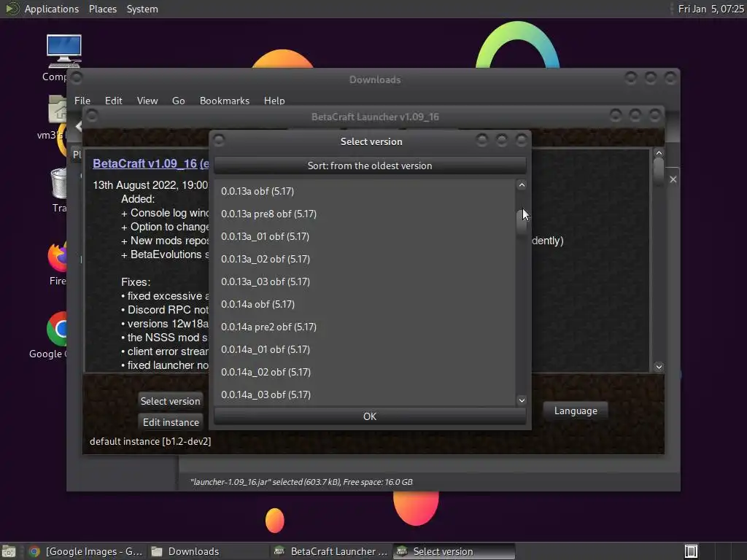
Task: Click changelog panel scroll up arrow
Action: 659,153
